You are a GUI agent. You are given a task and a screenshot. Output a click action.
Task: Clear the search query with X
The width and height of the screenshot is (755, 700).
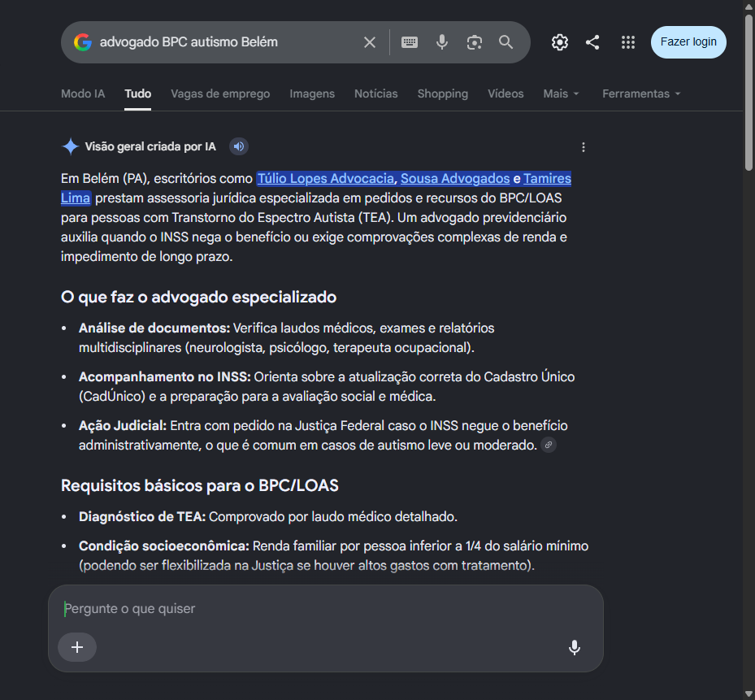369,42
